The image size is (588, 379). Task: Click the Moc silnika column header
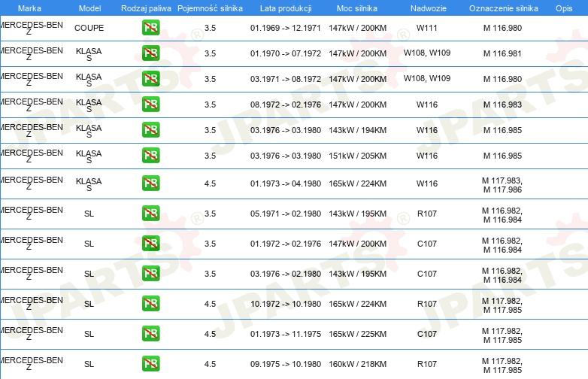coord(357,8)
